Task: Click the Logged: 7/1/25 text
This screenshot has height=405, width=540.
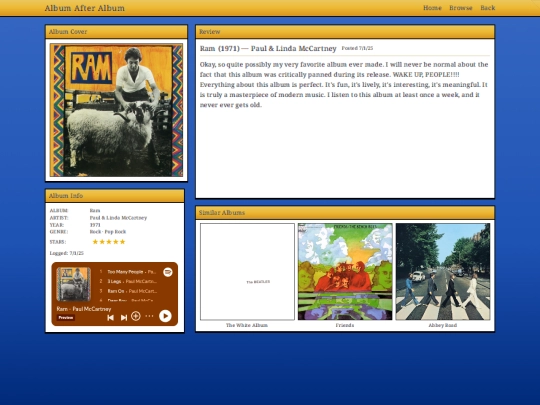Action: point(67,253)
